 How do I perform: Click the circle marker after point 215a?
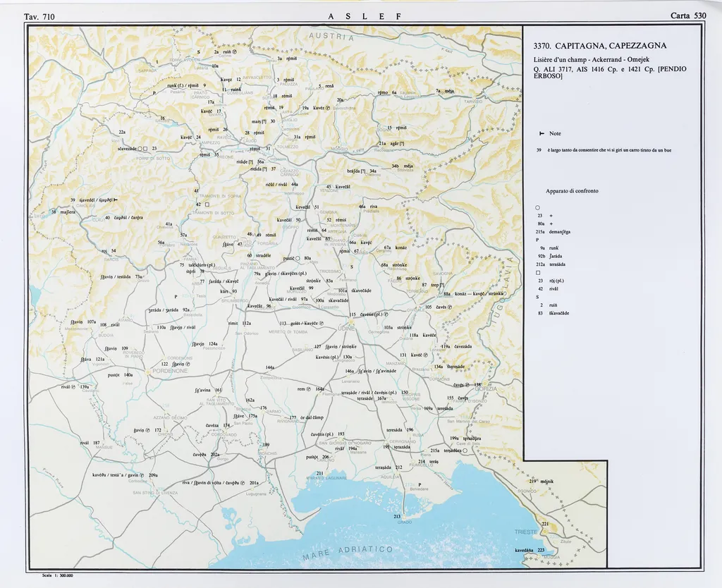(465, 450)
